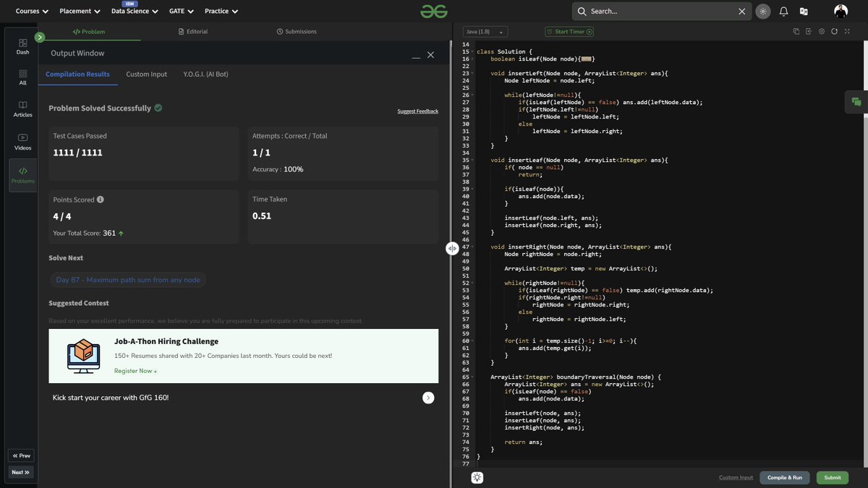Switch to the Editorial tab
The height and width of the screenshot is (488, 868).
[192, 32]
